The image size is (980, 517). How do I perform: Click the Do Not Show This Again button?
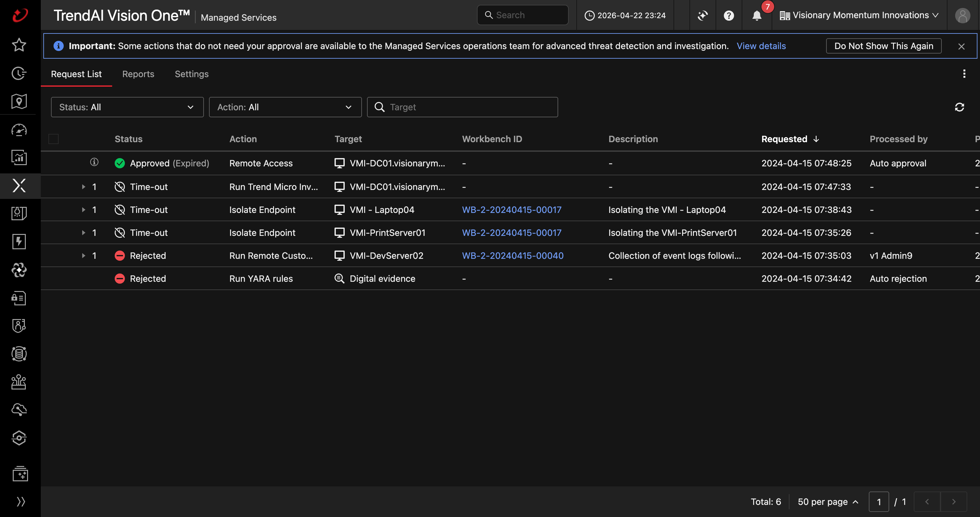883,46
